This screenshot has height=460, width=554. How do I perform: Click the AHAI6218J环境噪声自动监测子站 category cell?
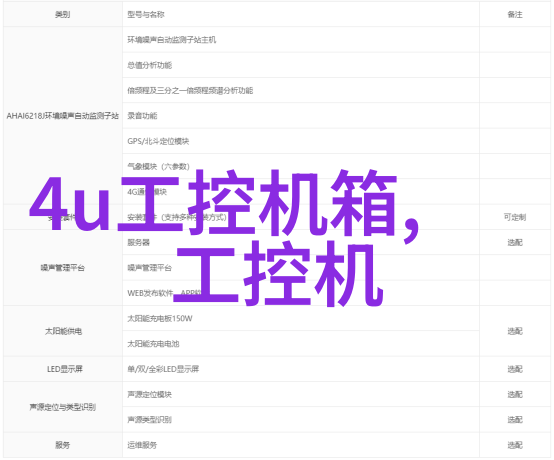pyautogui.click(x=63, y=116)
